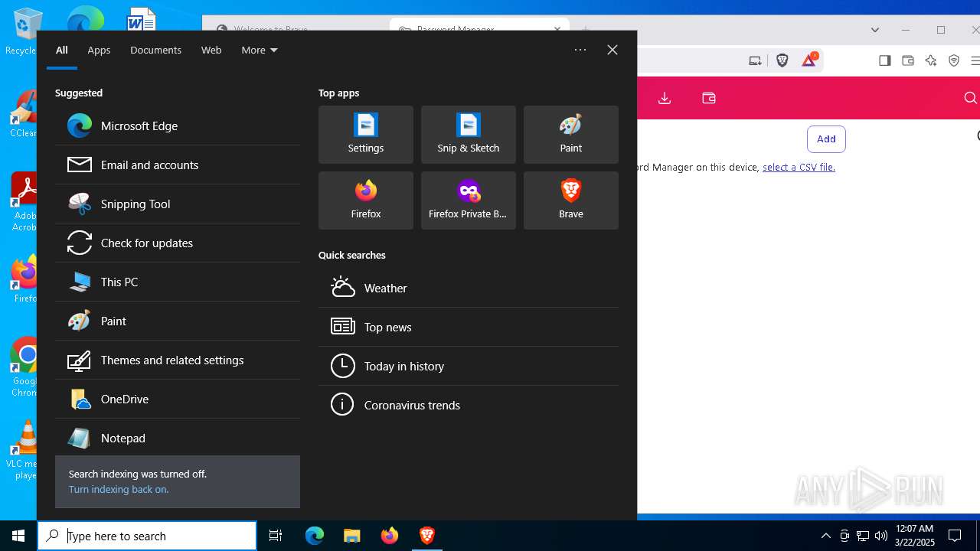Open Notepad from Suggested list

pos(178,438)
